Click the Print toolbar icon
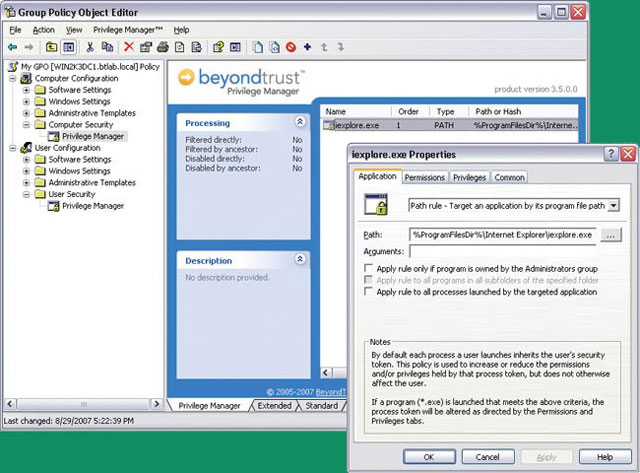 pyautogui.click(x=163, y=47)
